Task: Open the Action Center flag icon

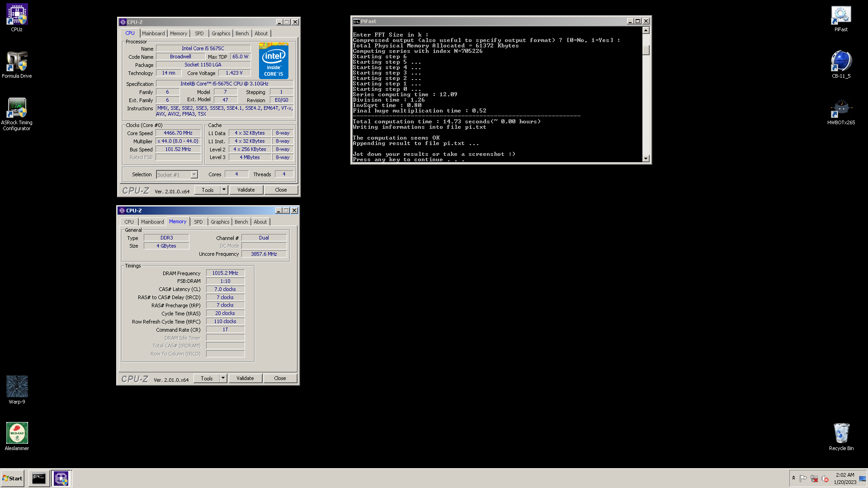Action: 803,479
